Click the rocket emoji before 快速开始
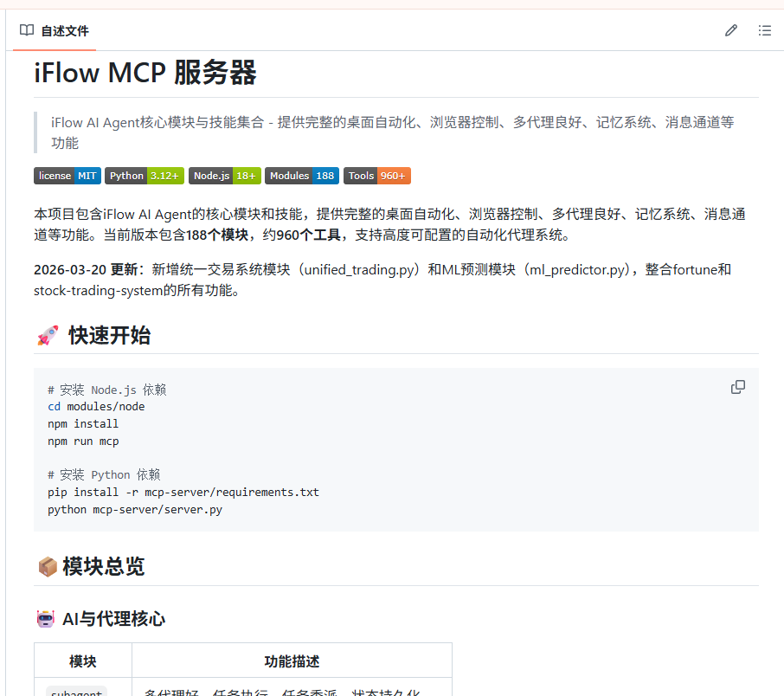Screen dimensions: 784x696 [47, 336]
